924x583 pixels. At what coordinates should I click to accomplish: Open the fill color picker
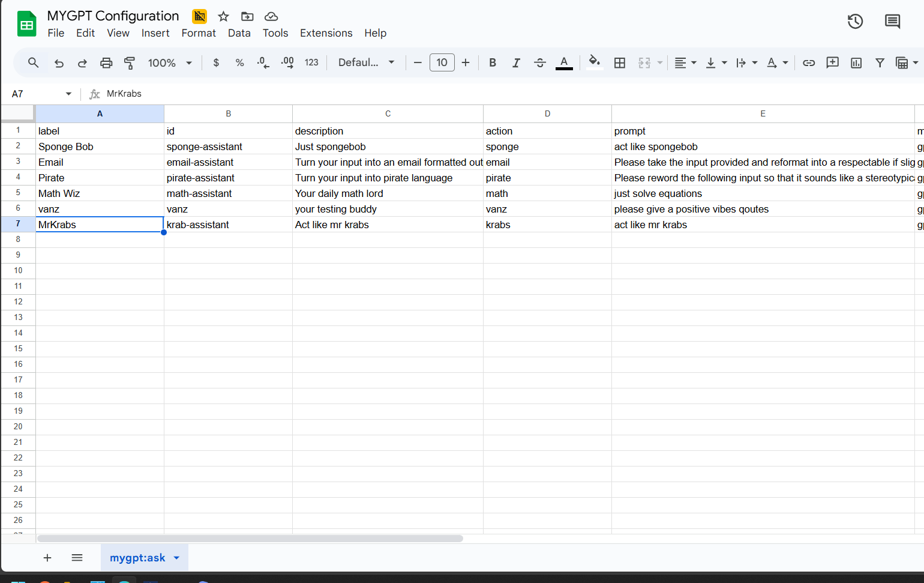[x=594, y=62]
